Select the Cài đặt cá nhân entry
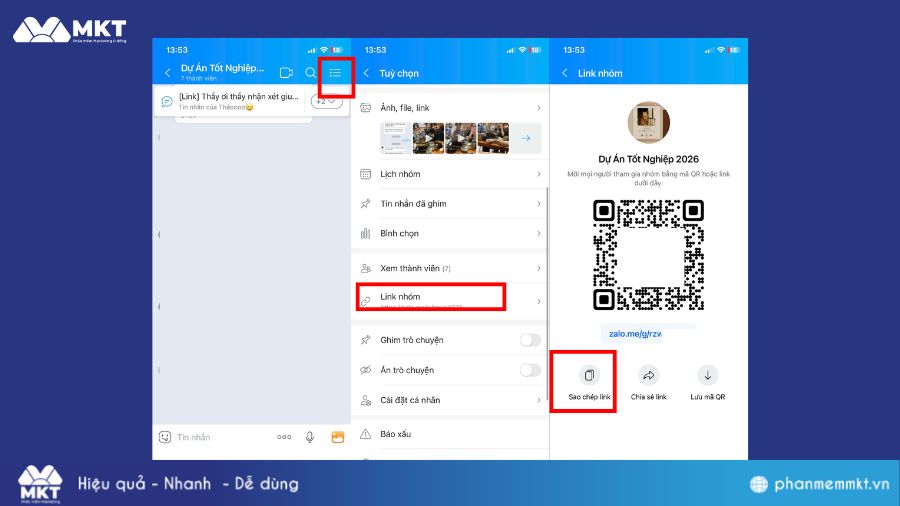The height and width of the screenshot is (506, 900). tap(451, 400)
